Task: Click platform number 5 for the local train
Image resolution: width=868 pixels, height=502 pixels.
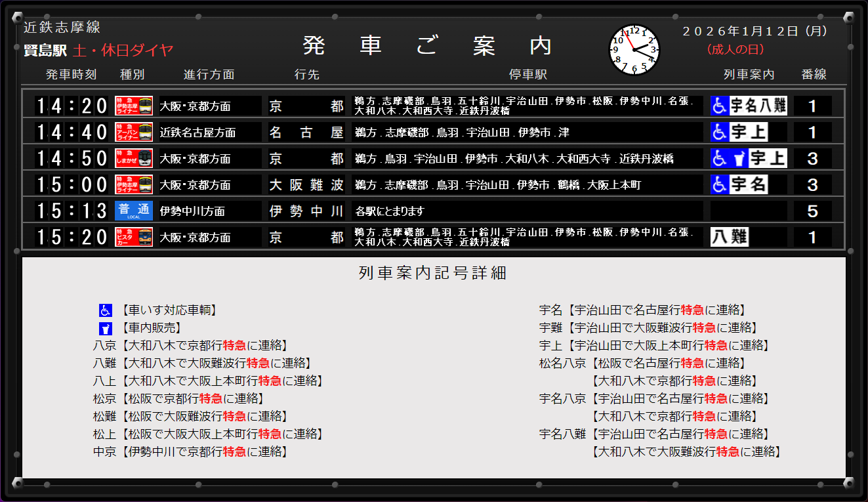Action: [812, 211]
